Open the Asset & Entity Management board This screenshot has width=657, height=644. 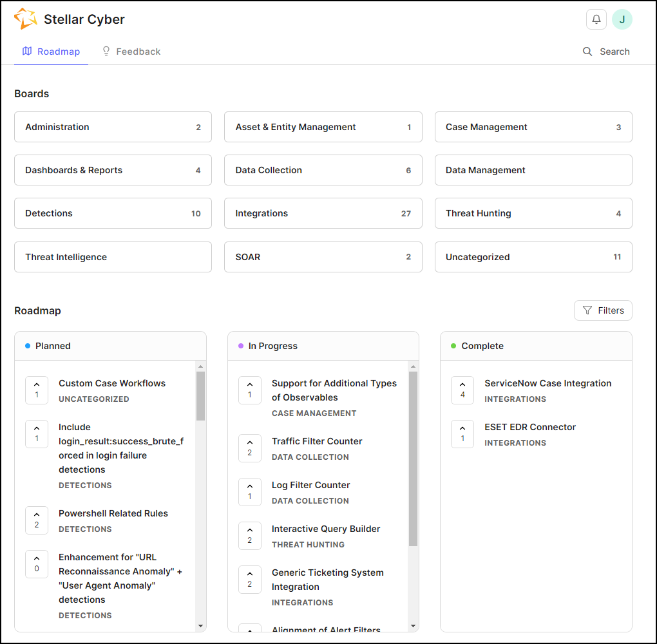(x=323, y=127)
